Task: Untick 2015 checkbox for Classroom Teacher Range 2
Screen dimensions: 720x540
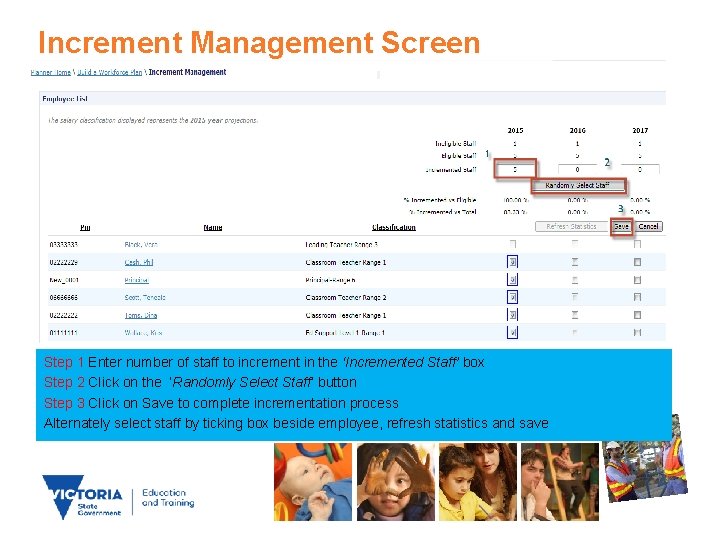Action: 512,297
